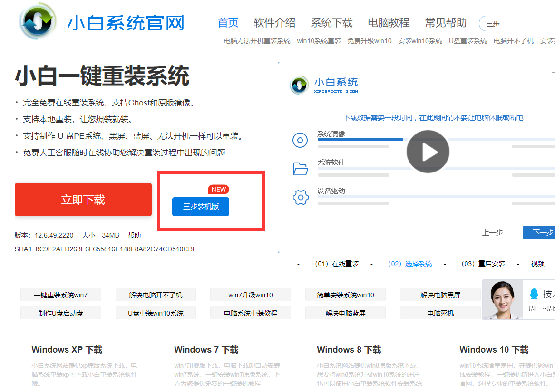Viewport: 555px width, 392px height.
Task: Open the 帮助 link beside file size
Action: (134, 235)
